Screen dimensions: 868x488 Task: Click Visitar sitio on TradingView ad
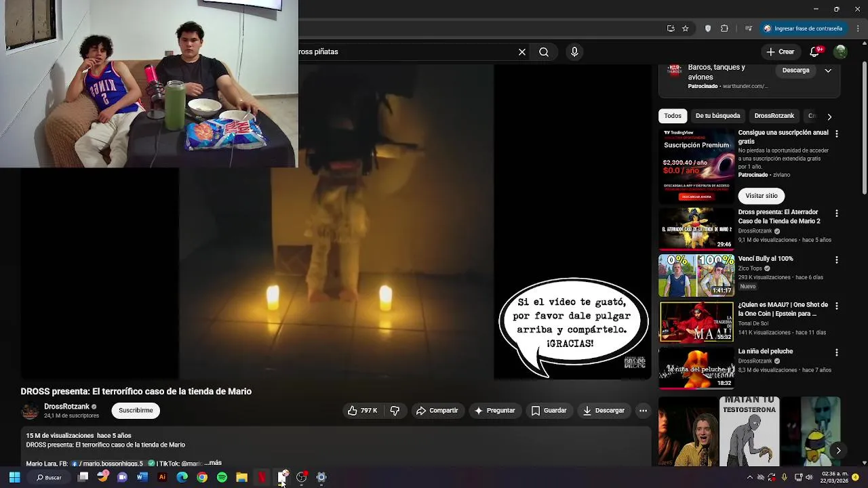[762, 196]
